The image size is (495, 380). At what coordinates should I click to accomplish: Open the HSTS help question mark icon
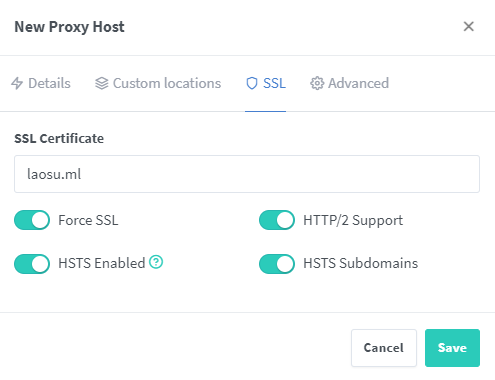click(x=156, y=262)
